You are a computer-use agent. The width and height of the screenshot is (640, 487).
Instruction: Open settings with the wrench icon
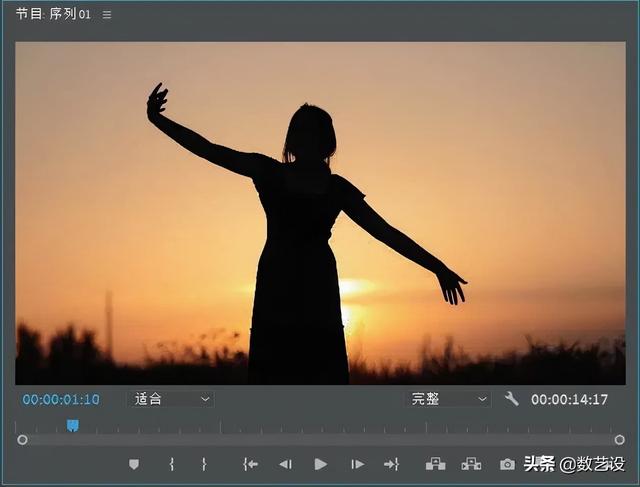pos(511,399)
